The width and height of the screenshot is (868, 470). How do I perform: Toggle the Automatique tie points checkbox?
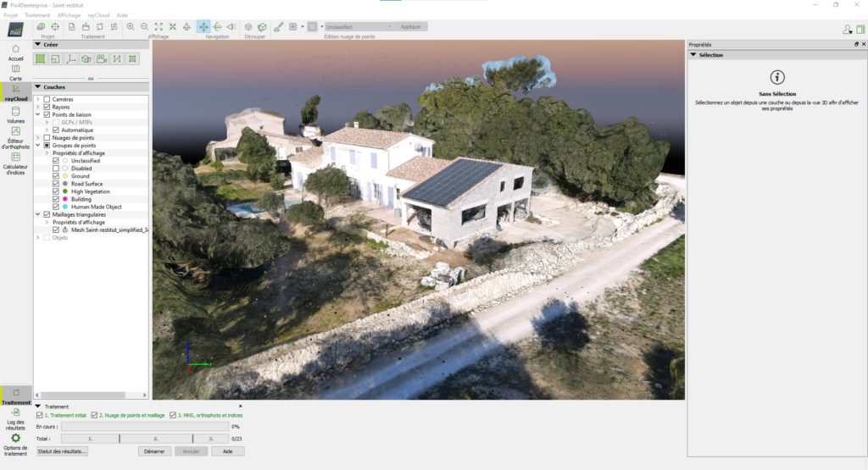pos(56,130)
